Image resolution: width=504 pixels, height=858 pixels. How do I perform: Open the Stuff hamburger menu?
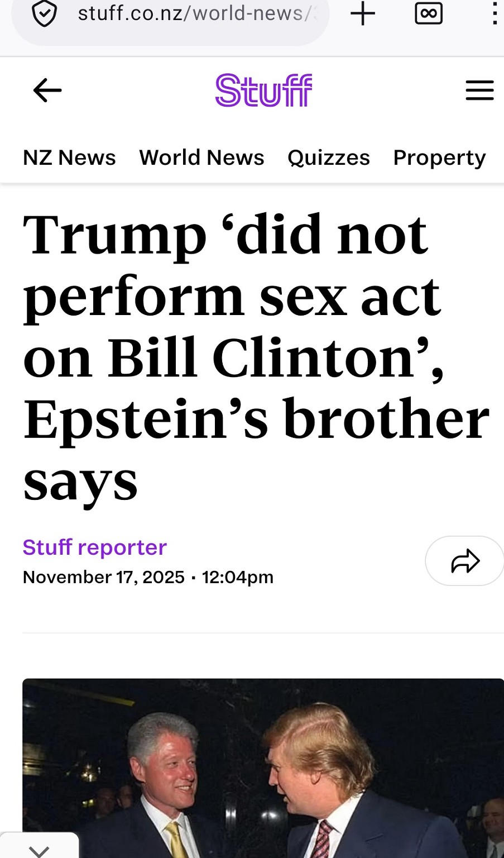pos(479,90)
